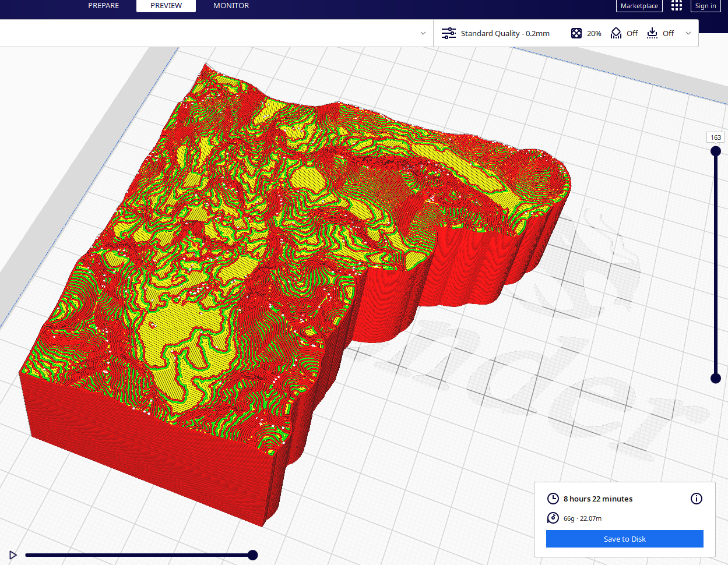The height and width of the screenshot is (565, 728).
Task: Click the support settings icon
Action: coord(616,33)
